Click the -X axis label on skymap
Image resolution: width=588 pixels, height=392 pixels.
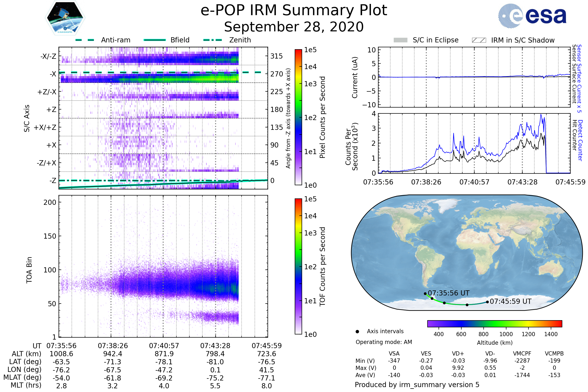tap(53, 74)
